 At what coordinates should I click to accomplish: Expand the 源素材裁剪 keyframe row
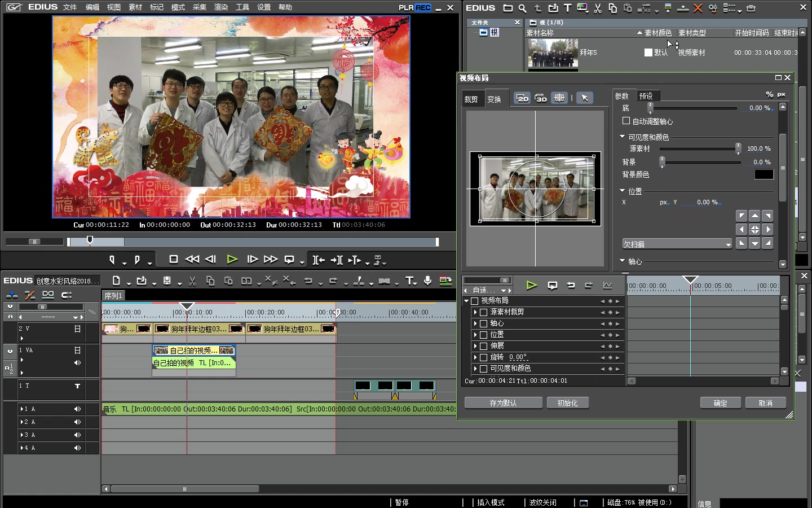475,312
